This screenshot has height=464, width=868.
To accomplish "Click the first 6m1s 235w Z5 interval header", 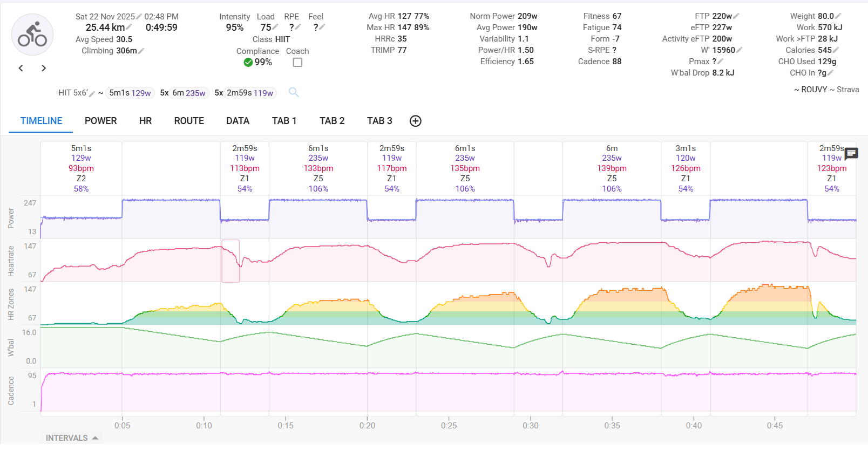I will (318, 168).
